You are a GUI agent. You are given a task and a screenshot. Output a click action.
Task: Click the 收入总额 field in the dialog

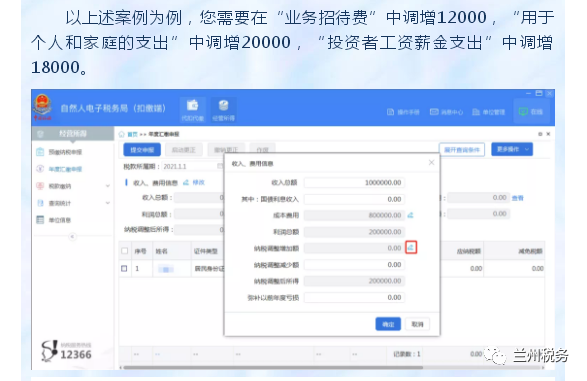pos(354,183)
